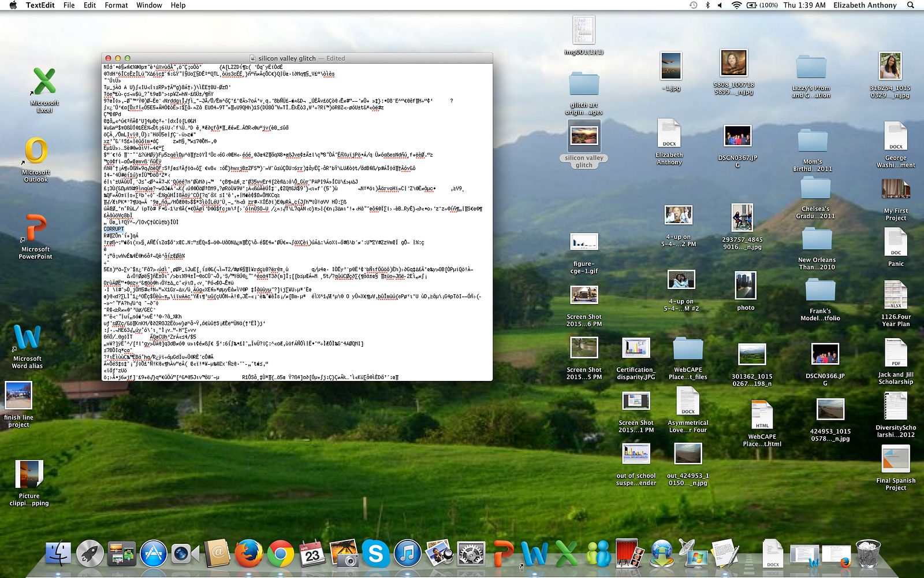The width and height of the screenshot is (924, 578).
Task: Open the File menu
Action: [69, 5]
